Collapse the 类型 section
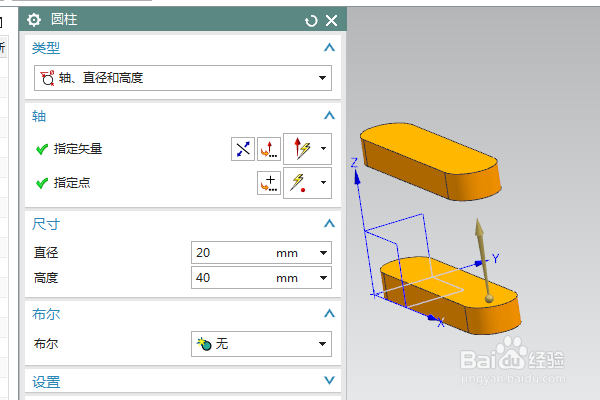The width and height of the screenshot is (600, 400). (x=329, y=48)
